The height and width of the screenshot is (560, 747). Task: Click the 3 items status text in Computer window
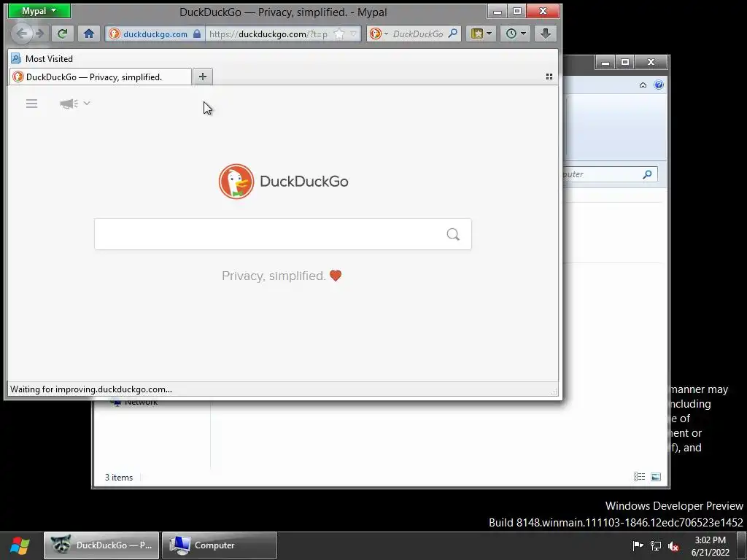(119, 477)
